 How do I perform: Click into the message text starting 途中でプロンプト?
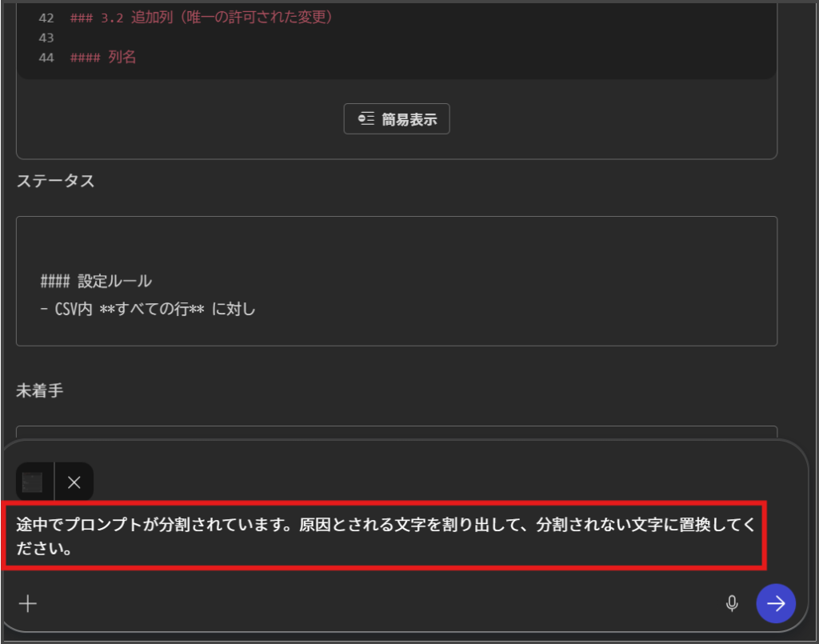(240, 526)
